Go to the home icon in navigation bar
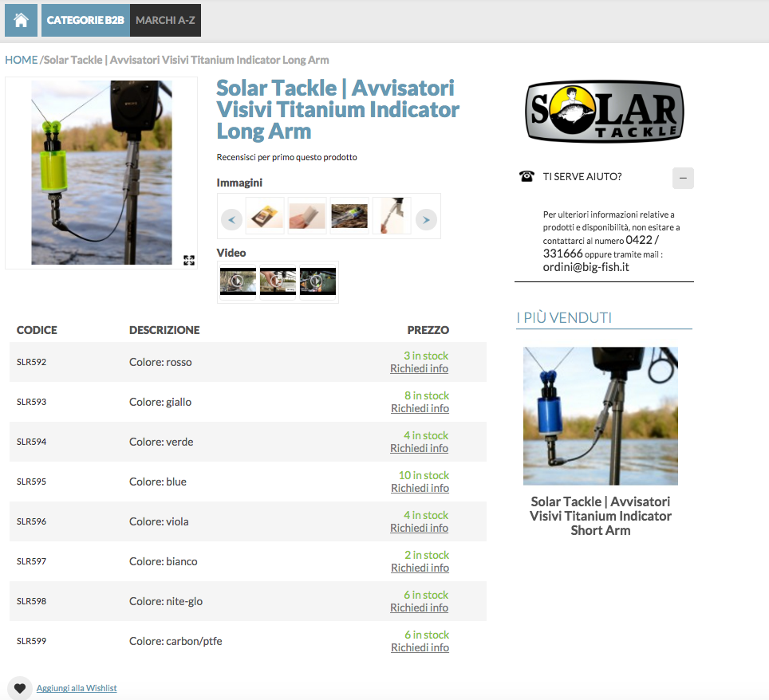The width and height of the screenshot is (769, 700). [x=21, y=20]
